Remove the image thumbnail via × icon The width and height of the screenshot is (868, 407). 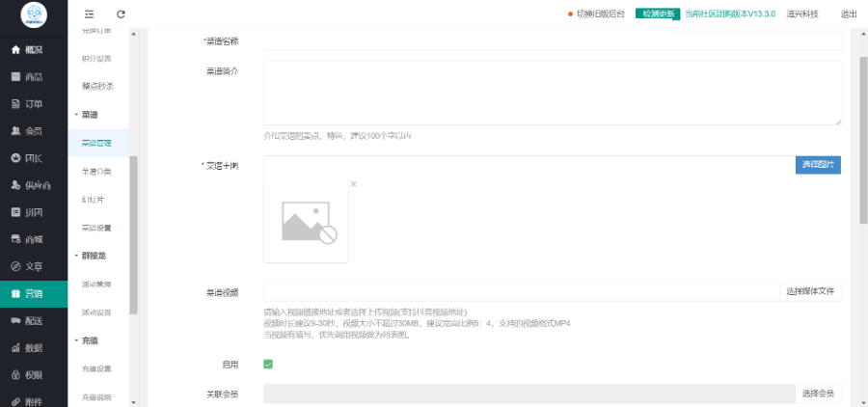[x=353, y=184]
